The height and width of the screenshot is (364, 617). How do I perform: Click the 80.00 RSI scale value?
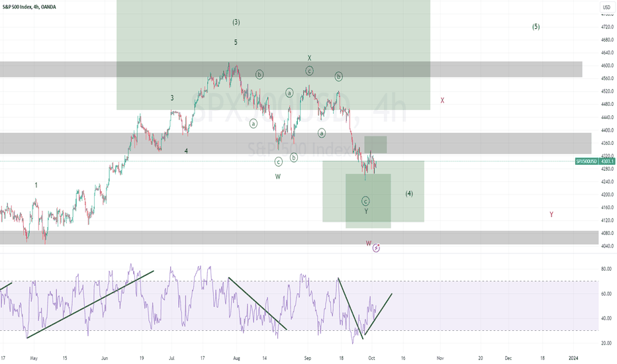tap(608, 269)
